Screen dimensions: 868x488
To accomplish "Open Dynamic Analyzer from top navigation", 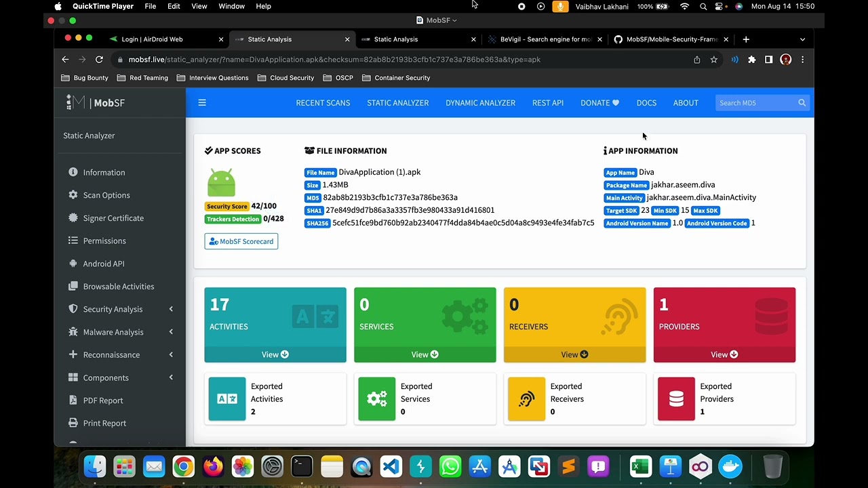I will 480,103.
